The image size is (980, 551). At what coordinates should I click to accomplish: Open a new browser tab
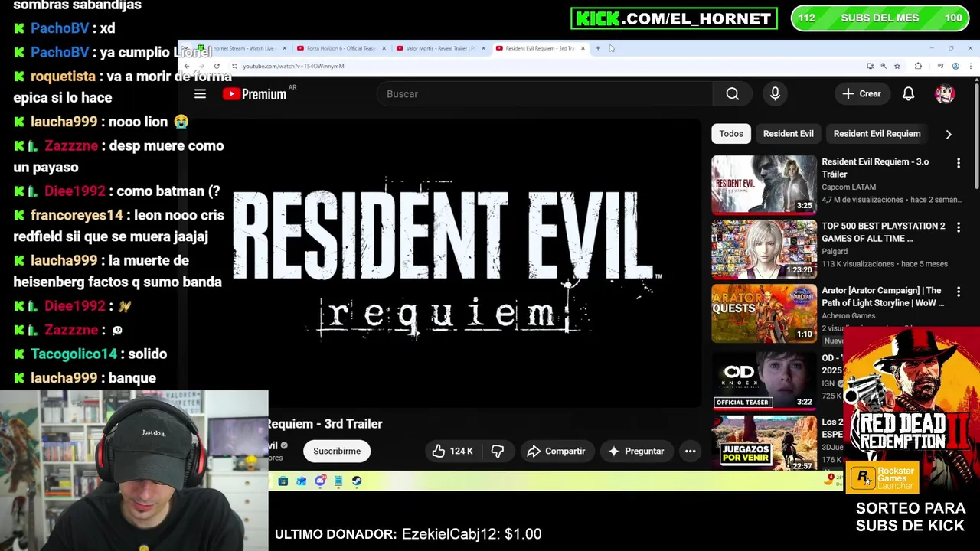coord(598,48)
